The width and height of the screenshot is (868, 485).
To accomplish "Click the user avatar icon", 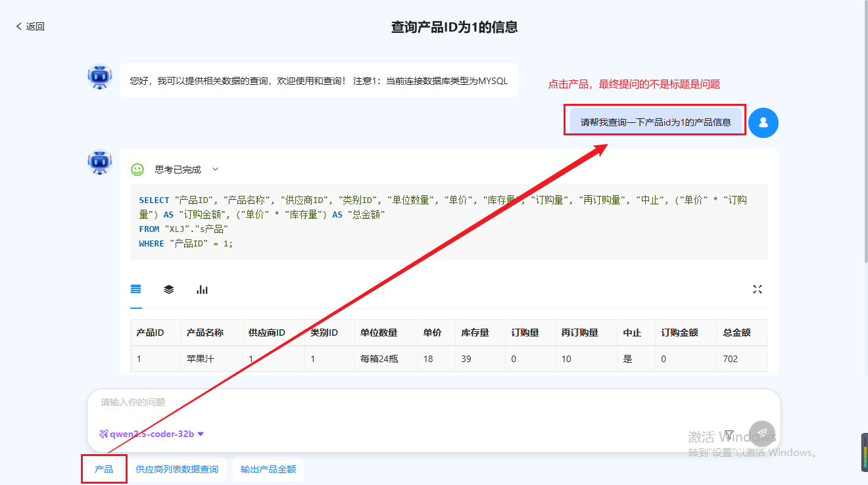I will (x=763, y=123).
